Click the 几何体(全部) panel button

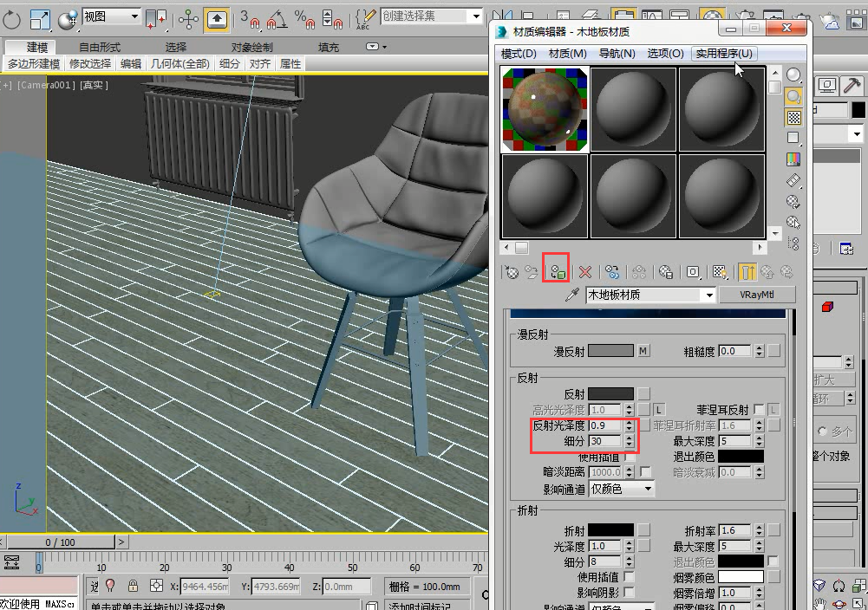click(180, 64)
